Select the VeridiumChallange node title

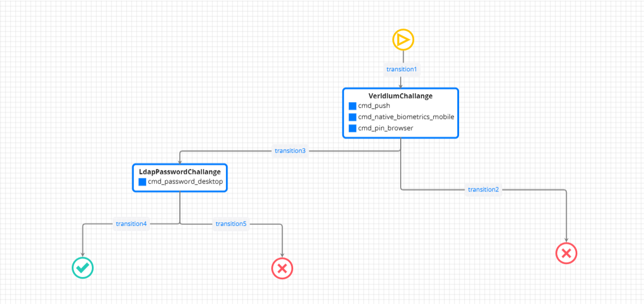pyautogui.click(x=400, y=96)
